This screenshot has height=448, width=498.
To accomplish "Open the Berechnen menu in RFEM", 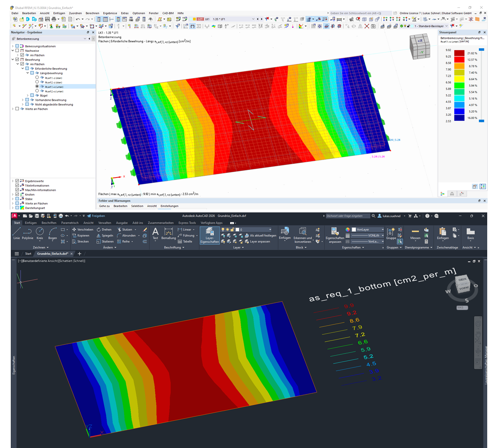I will tap(92, 13).
